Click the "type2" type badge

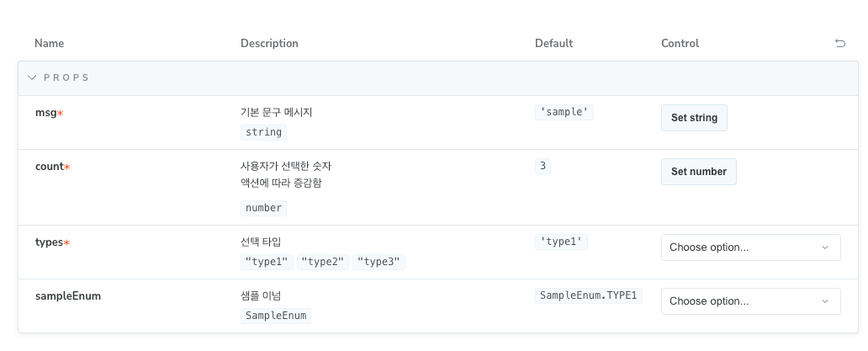pyautogui.click(x=323, y=263)
